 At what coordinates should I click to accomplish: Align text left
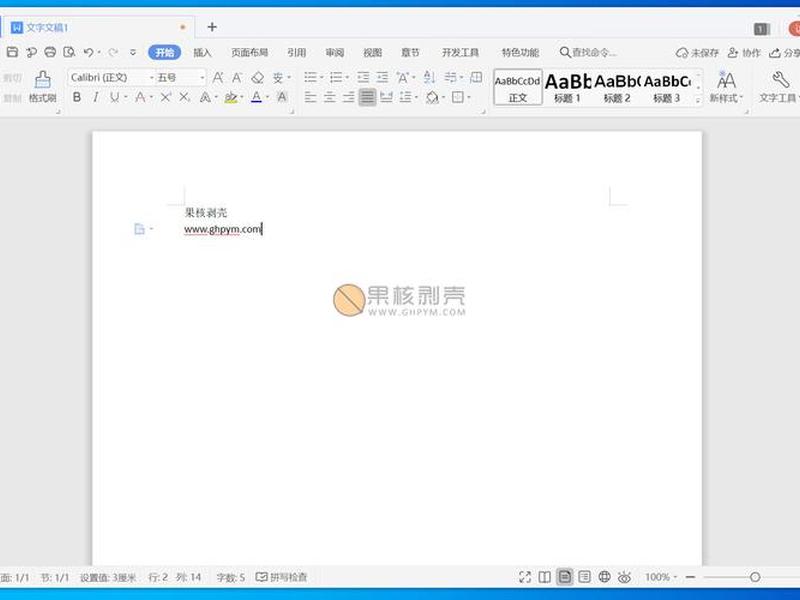tap(310, 97)
